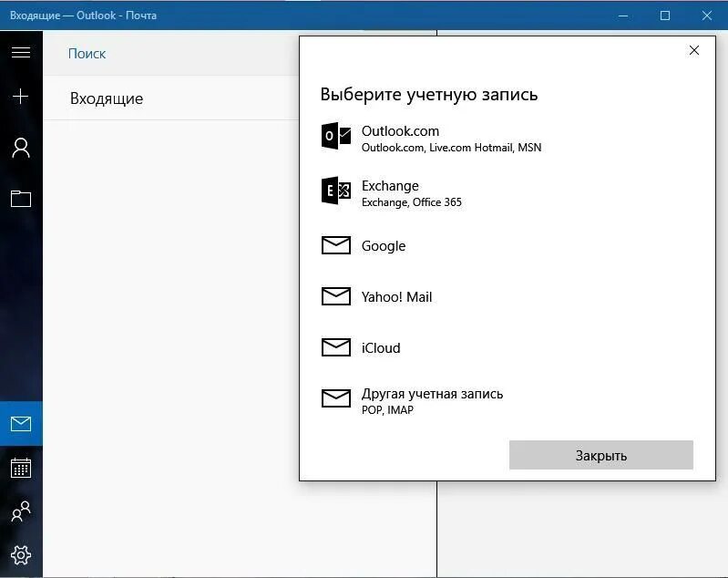
Task: Click the envelope icon beside iCloud
Action: click(x=336, y=347)
